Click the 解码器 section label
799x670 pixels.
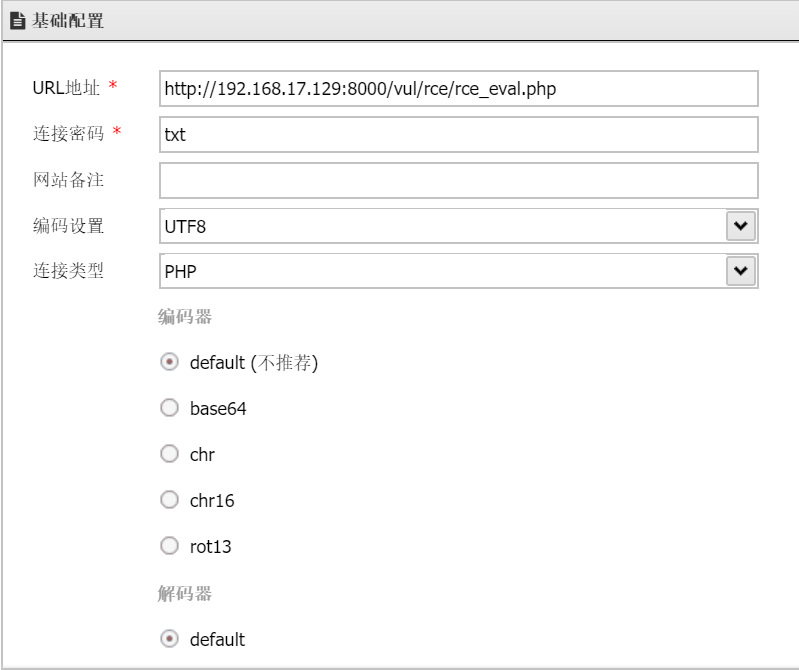tap(185, 594)
